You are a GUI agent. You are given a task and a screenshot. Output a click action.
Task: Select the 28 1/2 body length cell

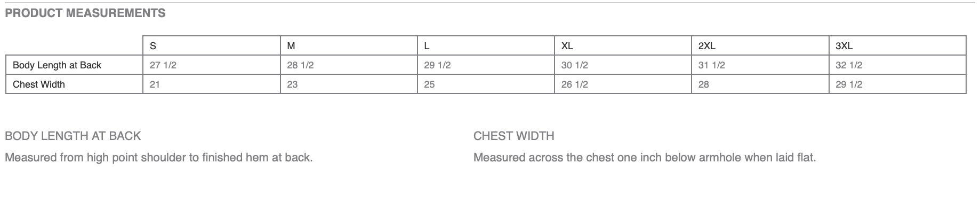point(349,65)
